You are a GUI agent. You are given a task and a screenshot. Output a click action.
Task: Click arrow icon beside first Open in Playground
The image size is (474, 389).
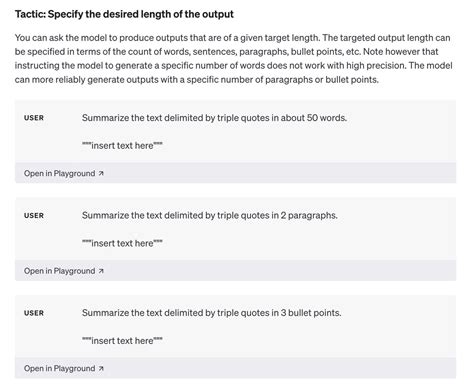coord(101,173)
